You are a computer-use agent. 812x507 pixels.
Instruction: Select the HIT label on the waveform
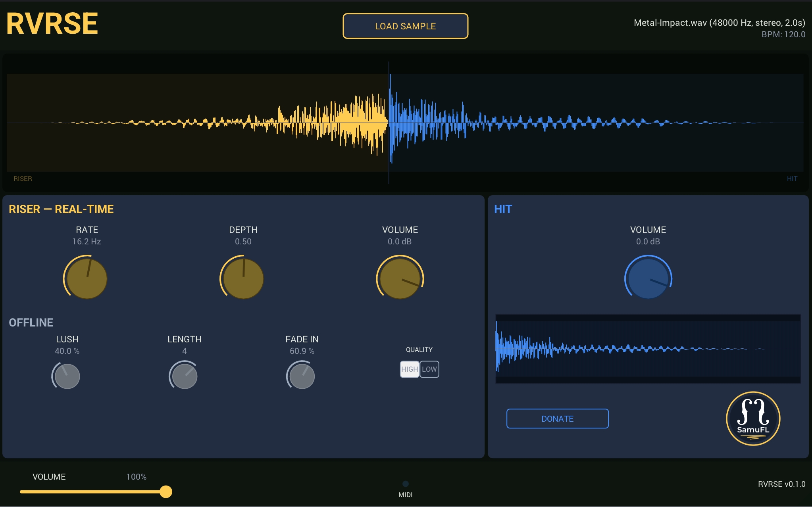tap(792, 179)
